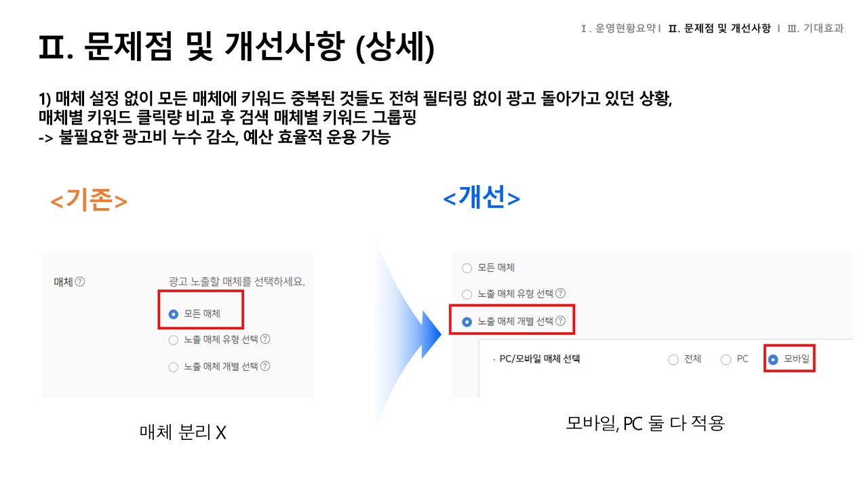Select 노출 매체 유형 선택 radio in left panel
This screenshot has height=488, width=868.
pos(174,340)
